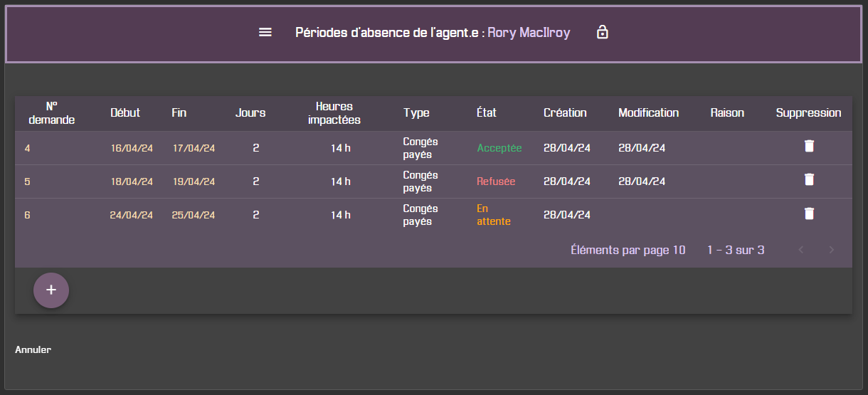
Task: Delete request number 4 with trash icon
Action: [x=809, y=146]
